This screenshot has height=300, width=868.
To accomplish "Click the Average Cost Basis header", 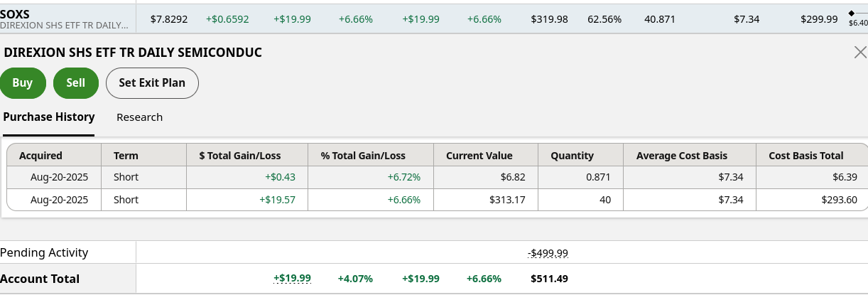I will 682,156.
